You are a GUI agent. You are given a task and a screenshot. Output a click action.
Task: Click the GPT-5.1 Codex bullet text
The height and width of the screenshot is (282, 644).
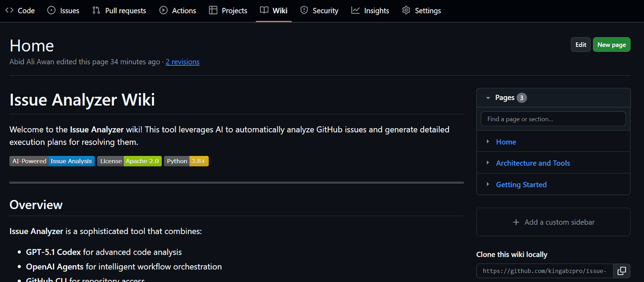(x=104, y=252)
